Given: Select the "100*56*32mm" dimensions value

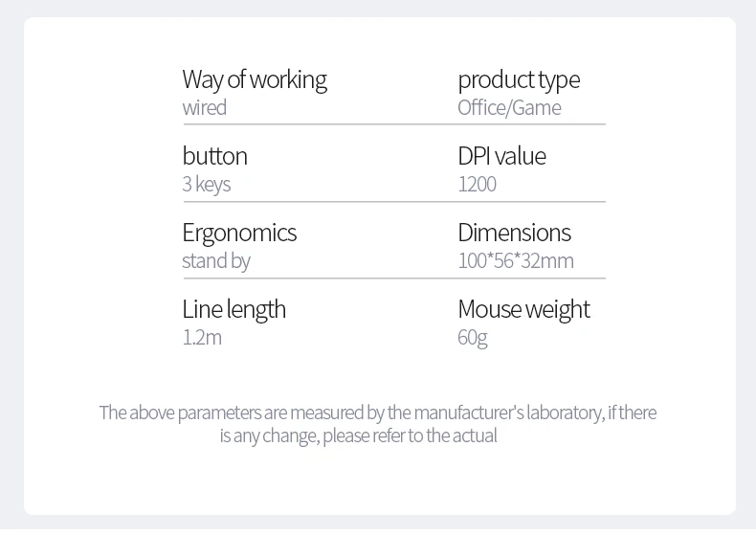Looking at the screenshot, I should 515,260.
